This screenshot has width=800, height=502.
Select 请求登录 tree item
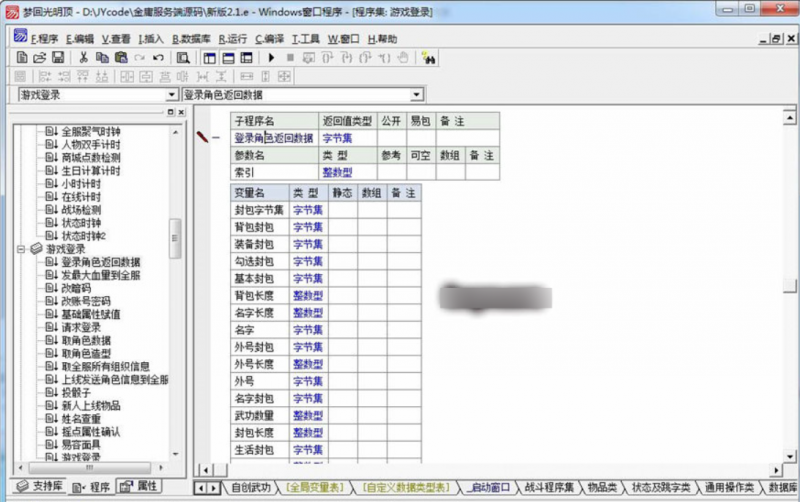(81, 328)
